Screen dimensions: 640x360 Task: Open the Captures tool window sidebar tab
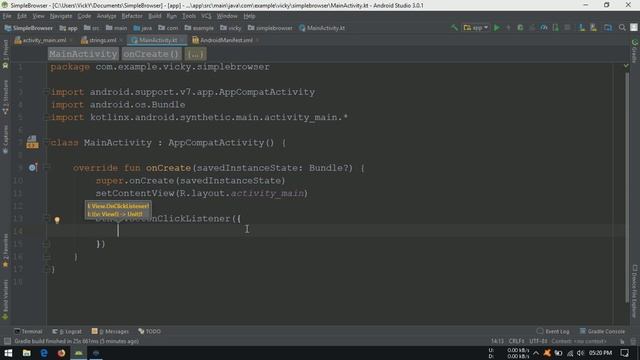[x=5, y=139]
